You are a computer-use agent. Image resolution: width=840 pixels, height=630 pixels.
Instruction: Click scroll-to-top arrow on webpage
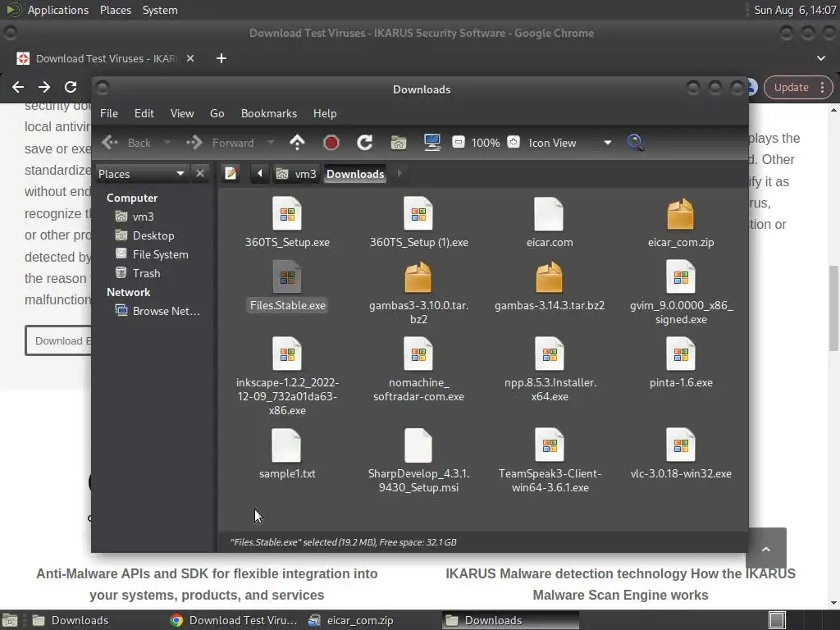(766, 547)
